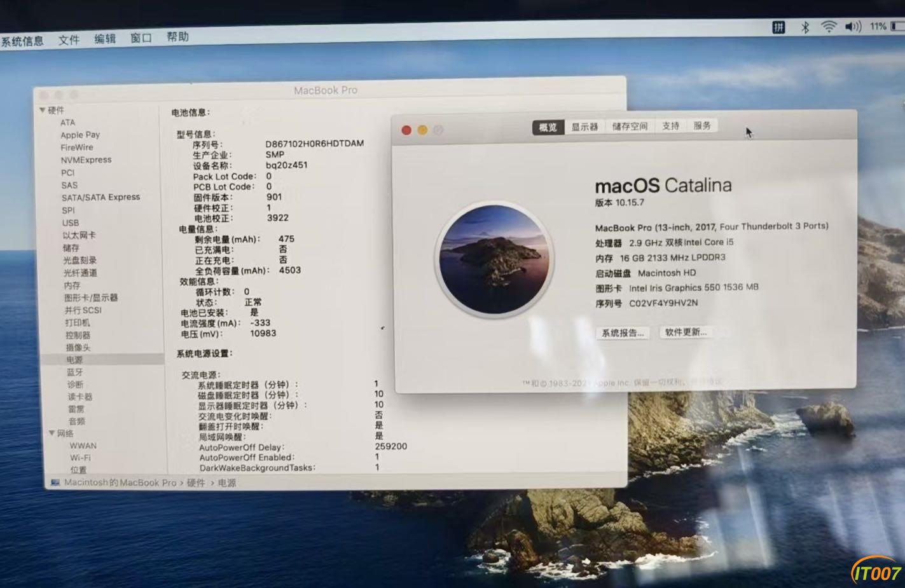Select FireWire in the sidebar
Image resolution: width=905 pixels, height=588 pixels.
coord(77,147)
